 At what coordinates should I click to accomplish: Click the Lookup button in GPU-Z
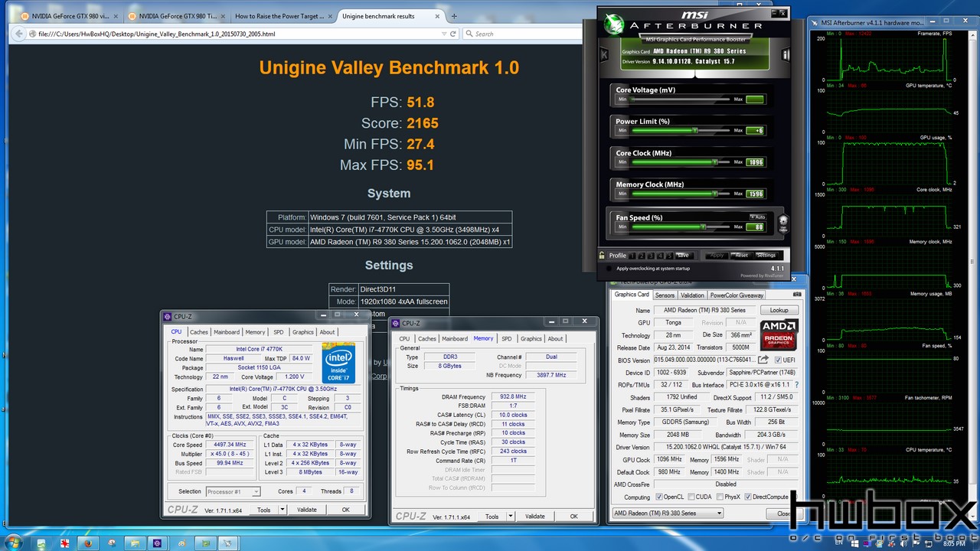[x=779, y=310]
